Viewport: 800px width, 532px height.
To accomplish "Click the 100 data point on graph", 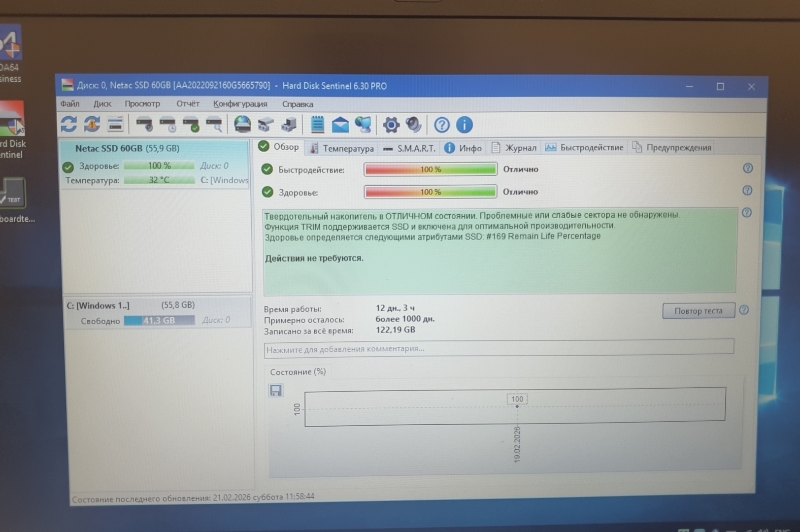I will coord(517,406).
